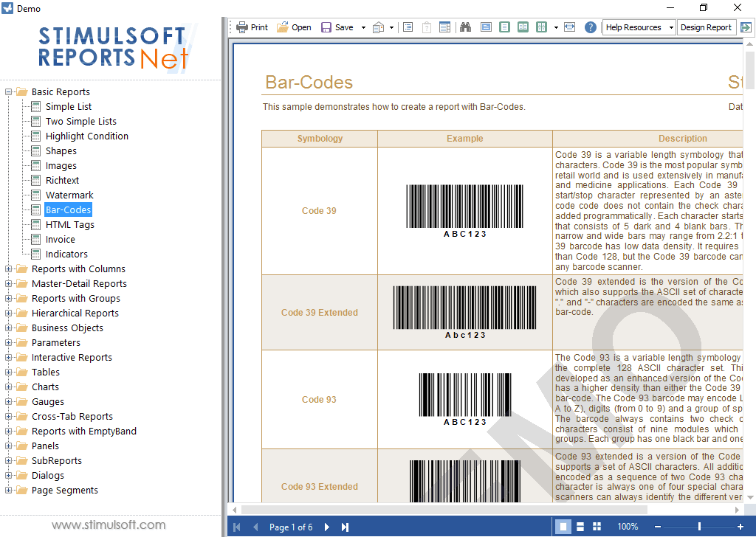Go to the next page
Screen dimensions: 756x537
(327, 527)
